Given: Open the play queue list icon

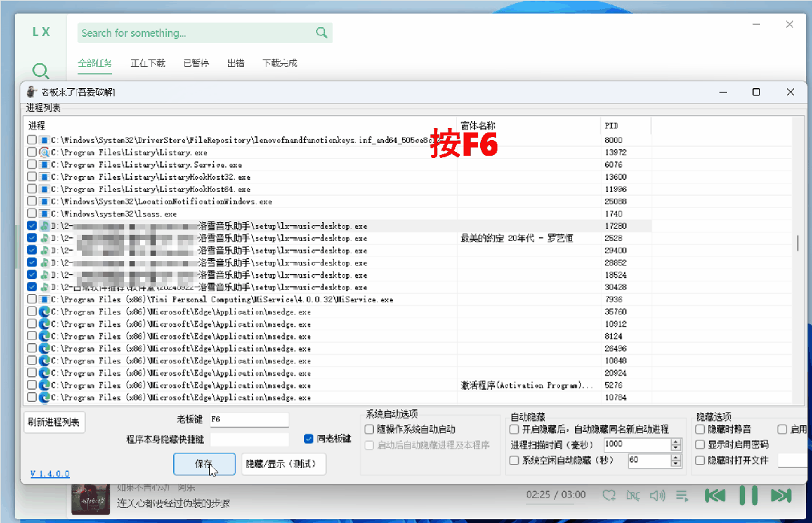Looking at the screenshot, I should pos(682,496).
